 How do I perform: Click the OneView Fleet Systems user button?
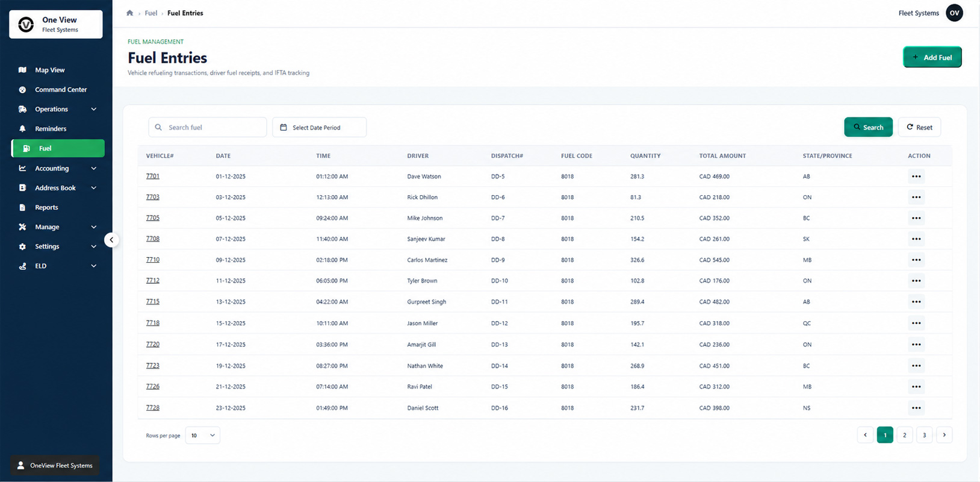[55, 465]
